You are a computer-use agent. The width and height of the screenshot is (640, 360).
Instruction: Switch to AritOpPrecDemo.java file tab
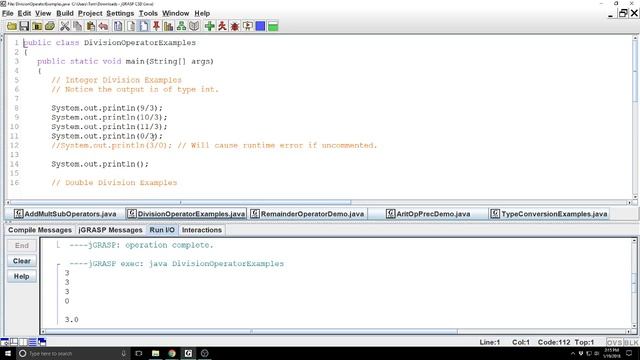428,214
